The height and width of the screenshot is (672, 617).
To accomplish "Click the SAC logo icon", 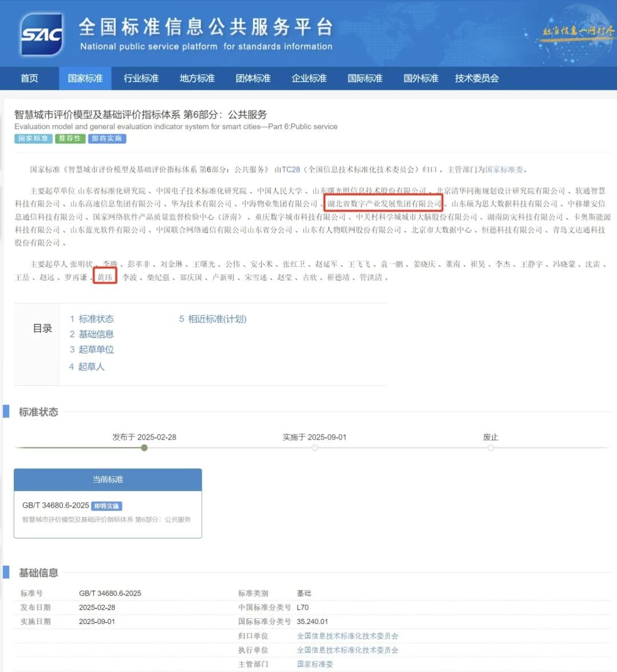I will [42, 34].
